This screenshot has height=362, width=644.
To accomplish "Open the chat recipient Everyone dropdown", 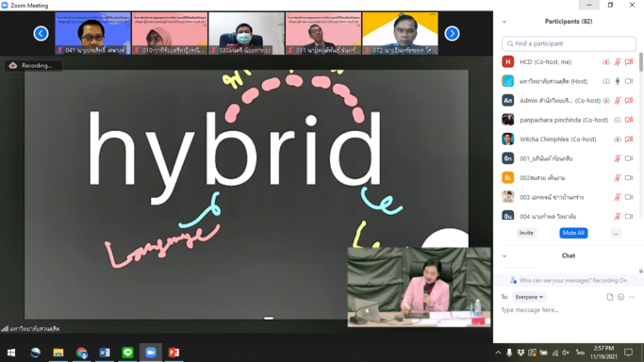I will pyautogui.click(x=529, y=297).
